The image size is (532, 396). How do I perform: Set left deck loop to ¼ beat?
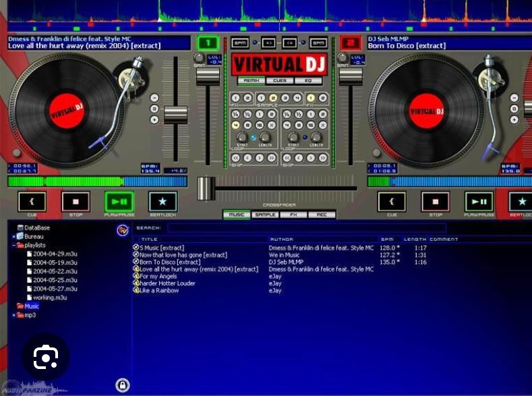point(235,115)
